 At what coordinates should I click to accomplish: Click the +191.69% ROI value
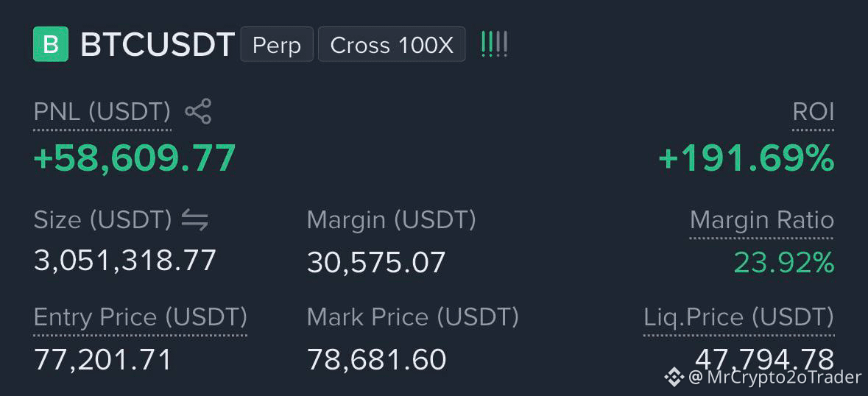(x=746, y=158)
